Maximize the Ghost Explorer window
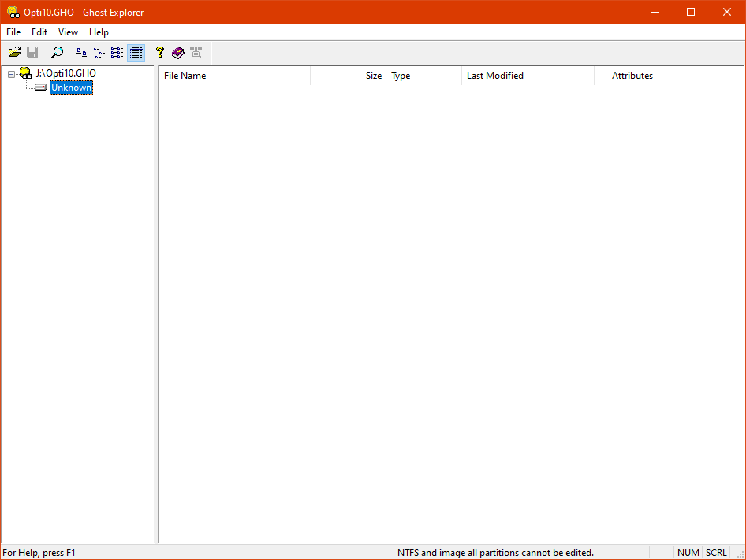 pyautogui.click(x=691, y=12)
